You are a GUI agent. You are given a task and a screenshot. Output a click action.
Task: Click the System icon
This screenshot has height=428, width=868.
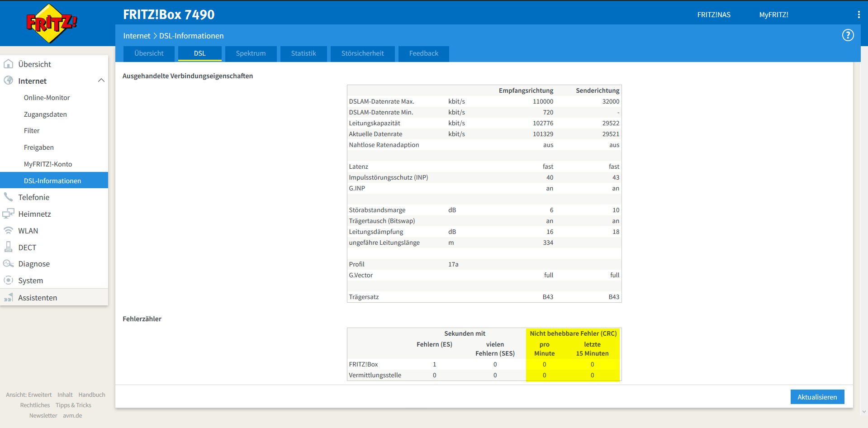click(9, 280)
